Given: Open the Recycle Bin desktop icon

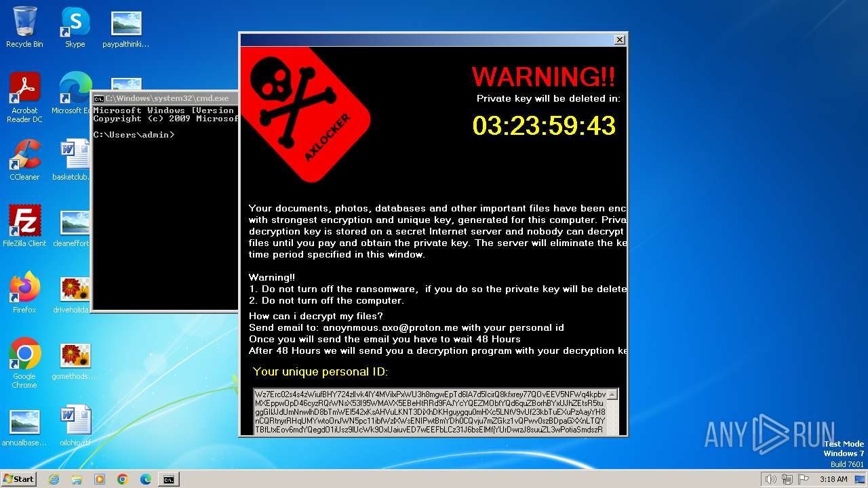Looking at the screenshot, I should point(24,27).
